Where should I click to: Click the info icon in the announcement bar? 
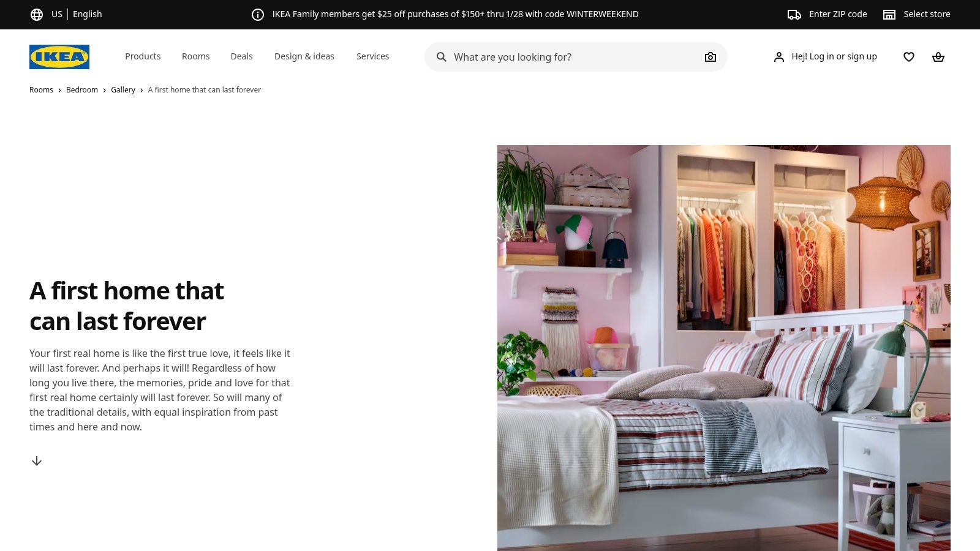click(257, 14)
